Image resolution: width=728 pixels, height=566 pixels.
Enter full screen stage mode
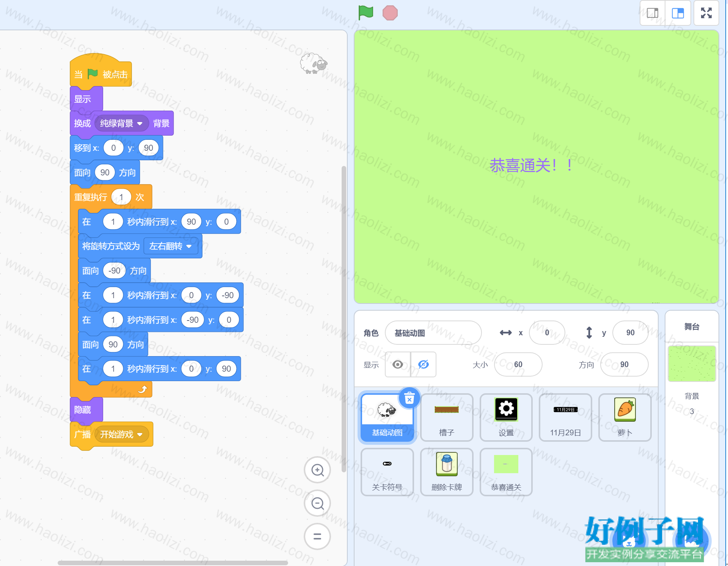coord(706,13)
